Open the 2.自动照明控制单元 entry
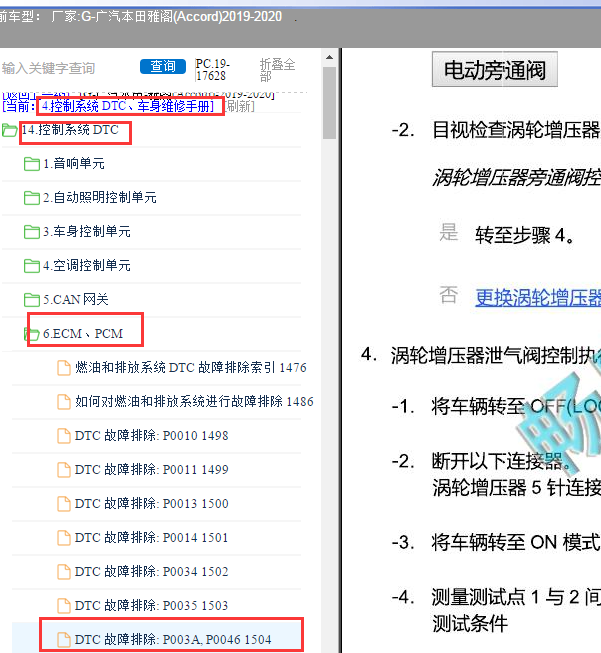The height and width of the screenshot is (653, 601). click(x=100, y=197)
